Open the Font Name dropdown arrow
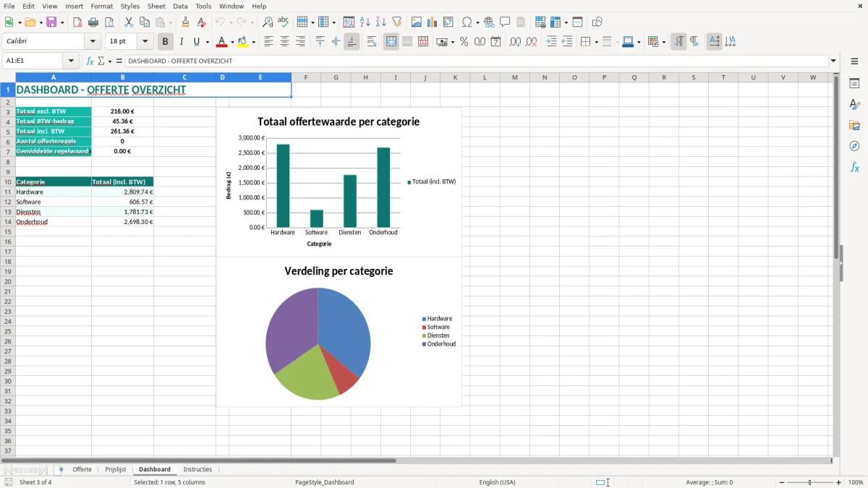Image resolution: width=868 pixels, height=488 pixels. point(93,42)
